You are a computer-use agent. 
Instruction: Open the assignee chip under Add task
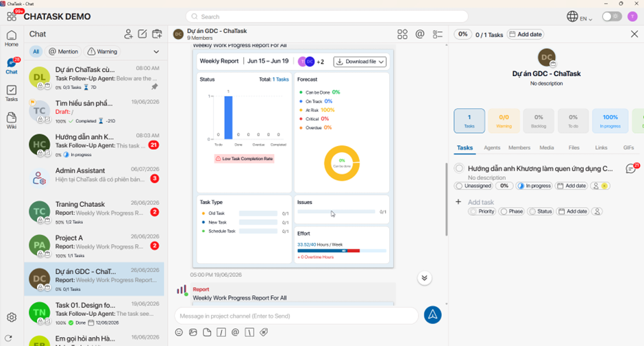point(597,211)
